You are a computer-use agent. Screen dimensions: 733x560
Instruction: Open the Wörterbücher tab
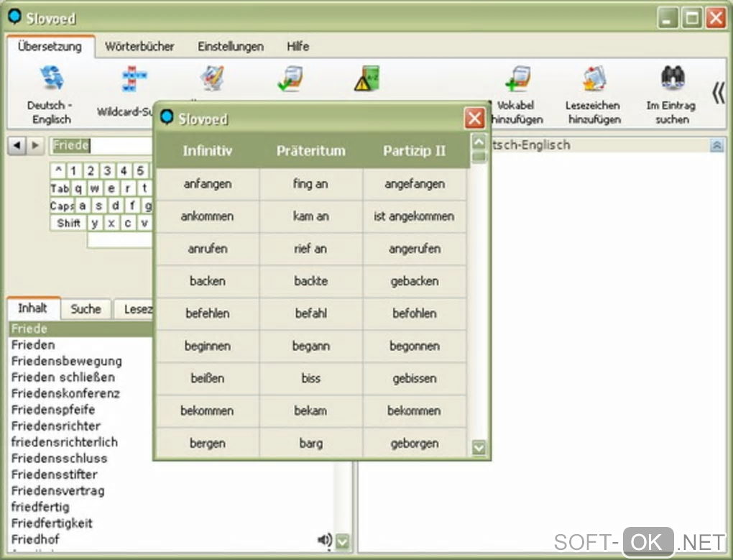(x=140, y=46)
